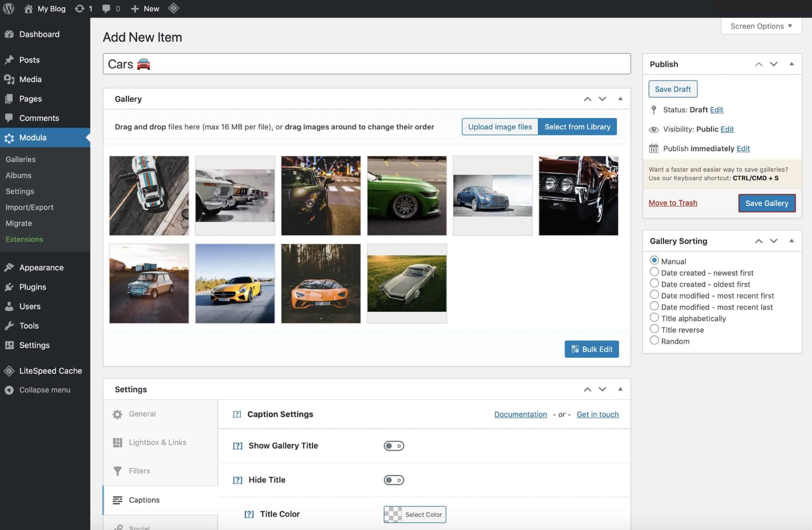Toggle the Hide Title switch
The image size is (812, 530).
[394, 480]
